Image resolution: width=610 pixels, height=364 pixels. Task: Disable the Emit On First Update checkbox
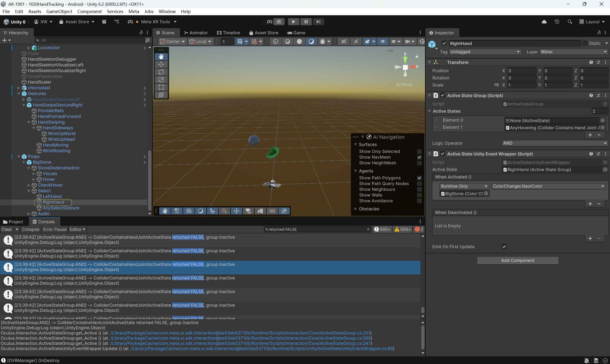504,246
